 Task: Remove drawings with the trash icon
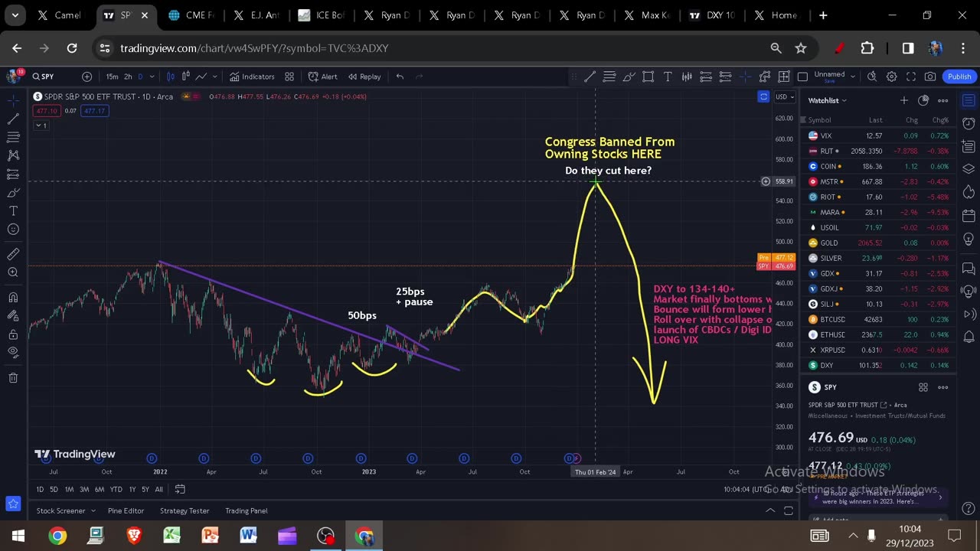[13, 377]
